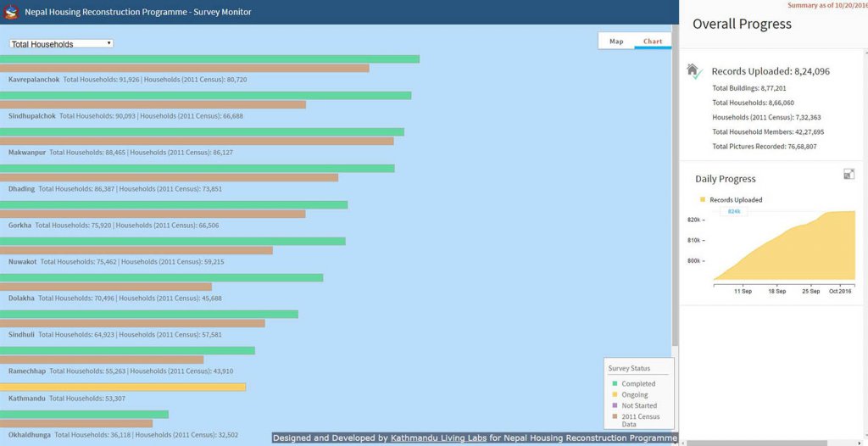868x446 pixels.
Task: Click the Kathmandu district label
Action: [x=26, y=399]
